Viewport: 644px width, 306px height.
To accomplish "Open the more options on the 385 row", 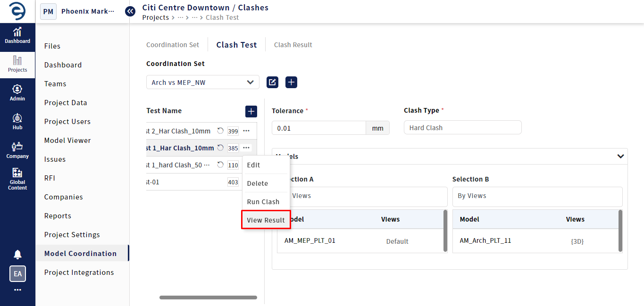I will click(x=246, y=148).
